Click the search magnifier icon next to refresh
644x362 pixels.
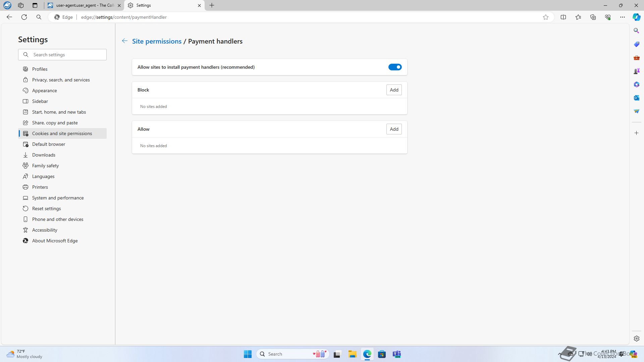click(x=39, y=17)
